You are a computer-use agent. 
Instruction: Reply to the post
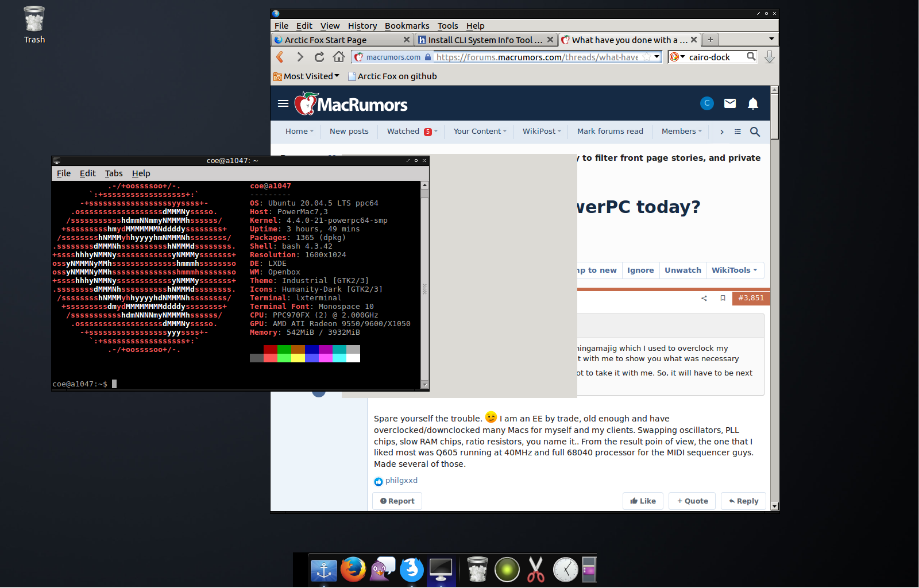click(x=744, y=501)
